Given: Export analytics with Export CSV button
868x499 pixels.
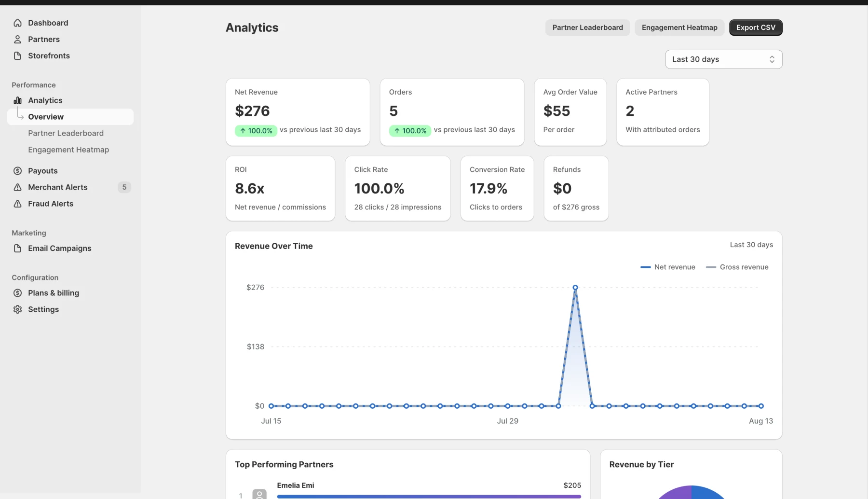Looking at the screenshot, I should [x=756, y=28].
